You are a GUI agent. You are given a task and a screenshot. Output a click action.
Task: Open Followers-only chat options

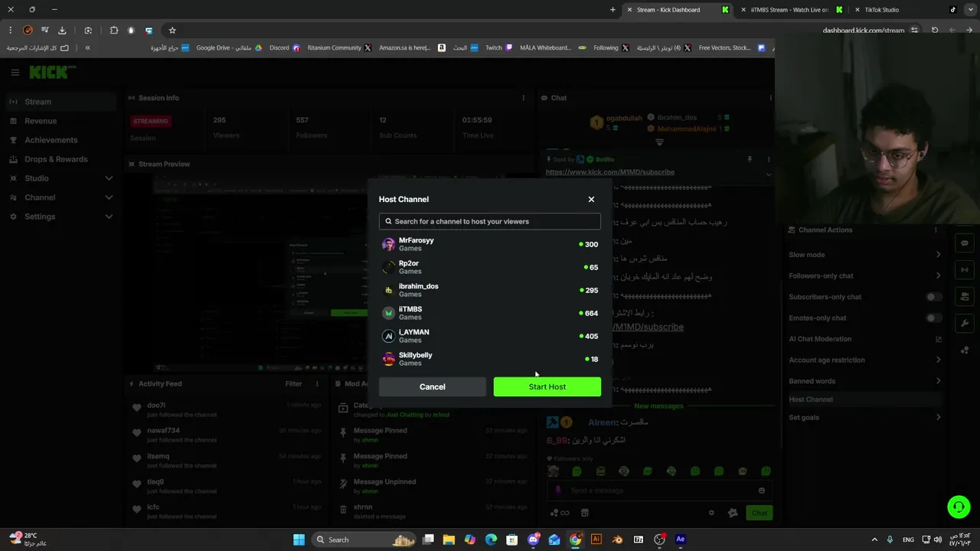(x=864, y=275)
